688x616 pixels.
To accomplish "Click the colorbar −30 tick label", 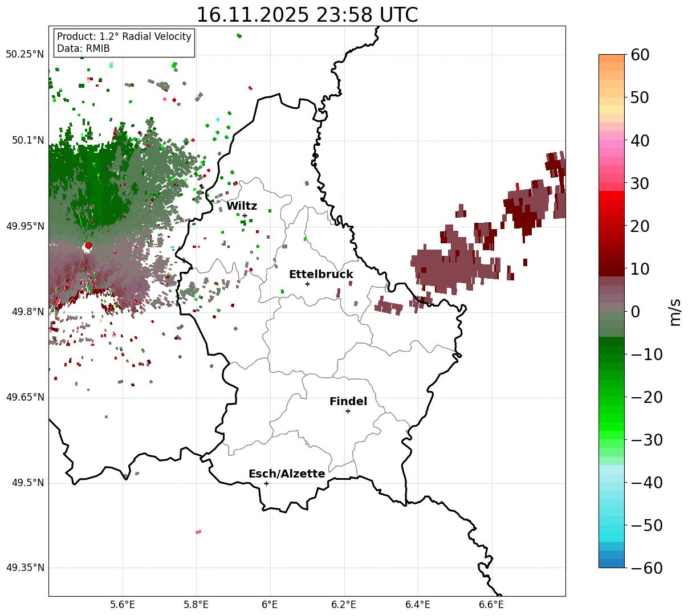I will (x=646, y=440).
